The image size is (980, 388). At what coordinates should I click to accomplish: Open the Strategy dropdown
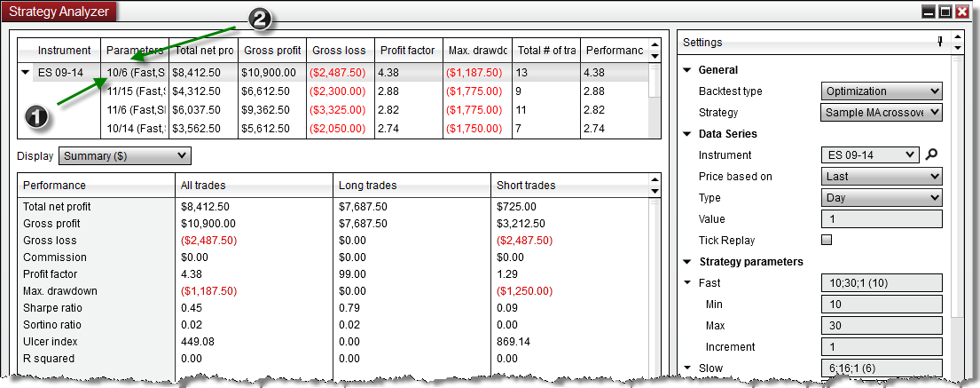[882, 113]
